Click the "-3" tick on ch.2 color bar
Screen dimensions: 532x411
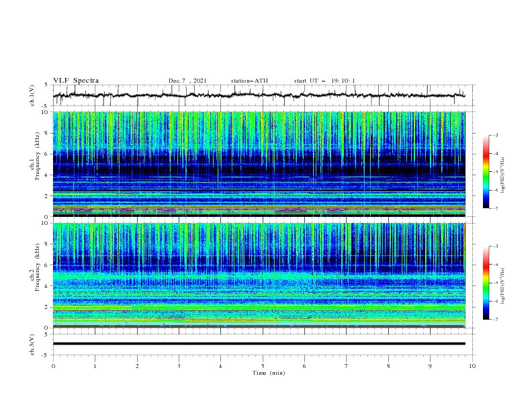coord(496,246)
